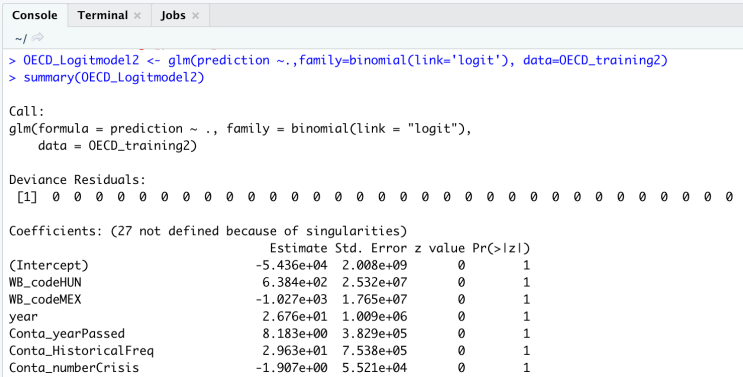Click the 2.008e+09 standard error value

click(375, 265)
